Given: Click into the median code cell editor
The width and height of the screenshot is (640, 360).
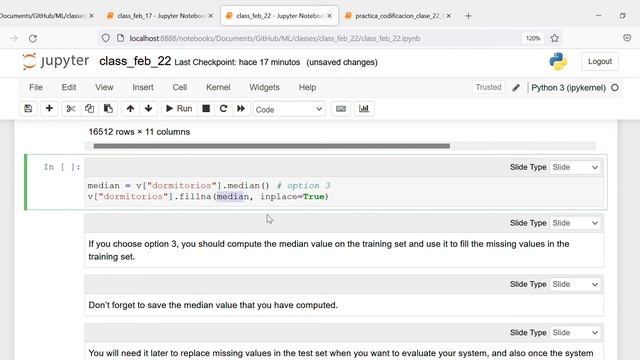Looking at the screenshot, I should [344, 191].
